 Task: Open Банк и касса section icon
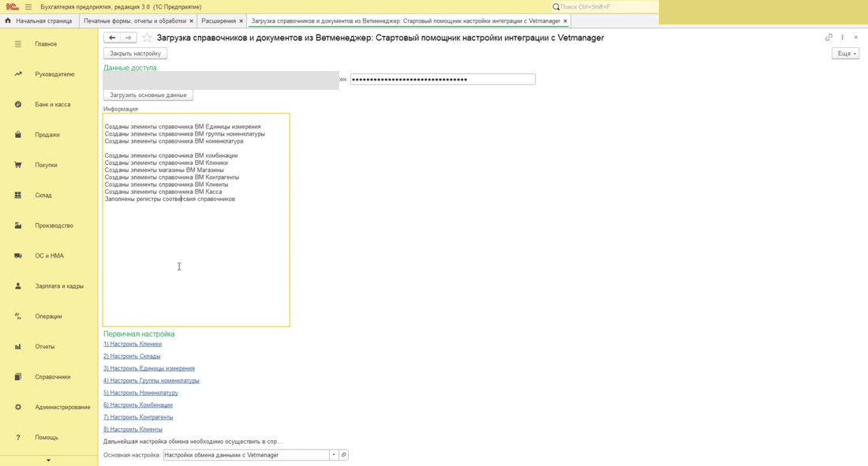tap(17, 104)
